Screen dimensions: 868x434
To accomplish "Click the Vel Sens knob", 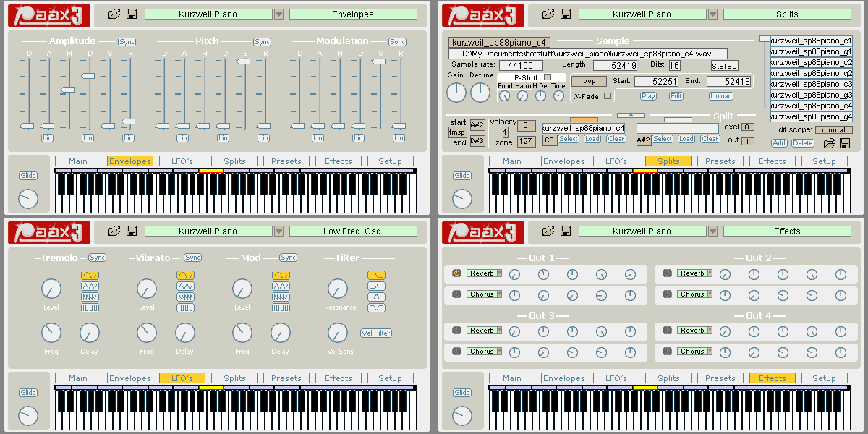I will pos(337,333).
